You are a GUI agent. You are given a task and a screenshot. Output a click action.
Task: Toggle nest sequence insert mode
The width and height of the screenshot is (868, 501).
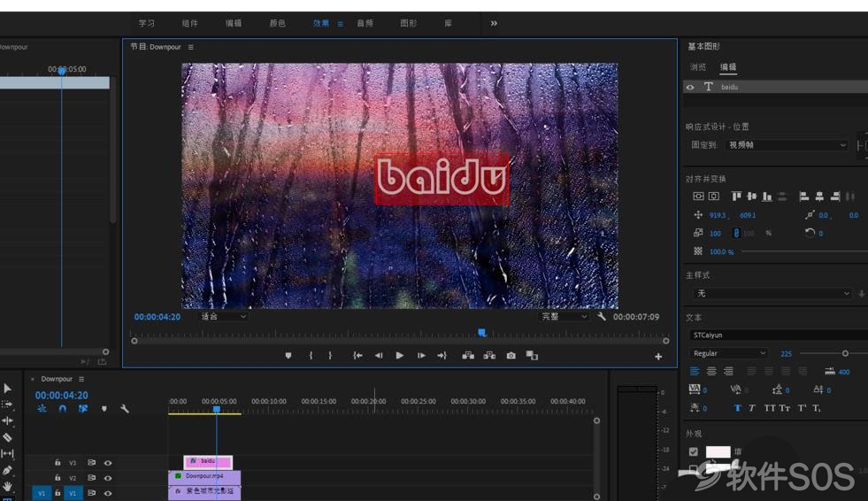tap(42, 409)
